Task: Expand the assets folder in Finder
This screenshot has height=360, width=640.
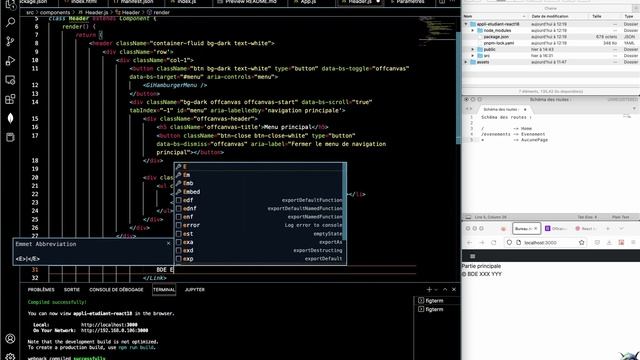Action: point(466,62)
